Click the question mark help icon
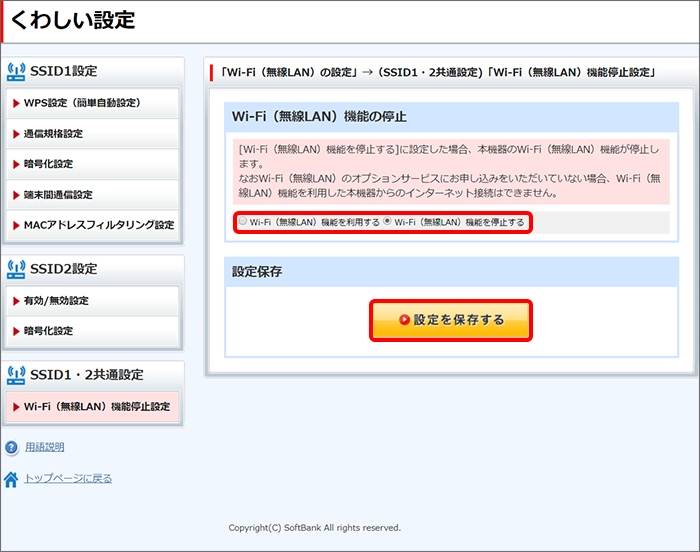This screenshot has width=700, height=552. [x=11, y=447]
